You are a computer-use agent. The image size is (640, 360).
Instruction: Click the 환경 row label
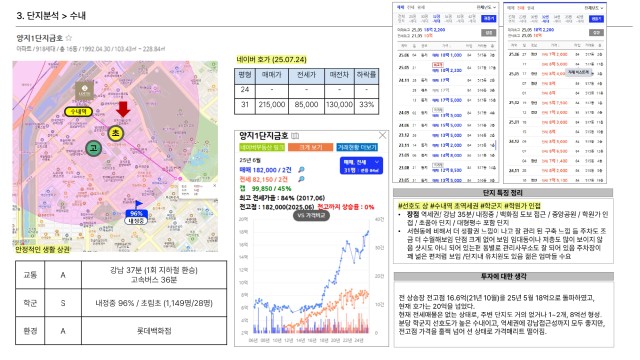pyautogui.click(x=30, y=331)
